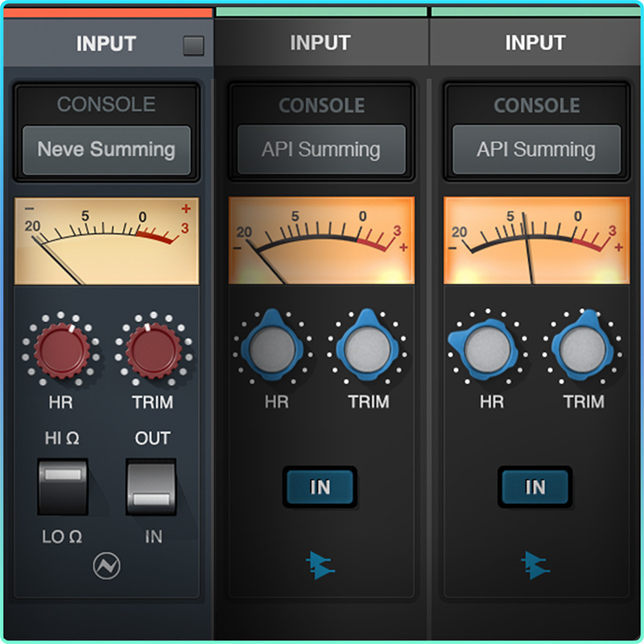Click the "LO Ω" label below the impedance switch
Screen dimensions: 644x644
click(x=62, y=536)
